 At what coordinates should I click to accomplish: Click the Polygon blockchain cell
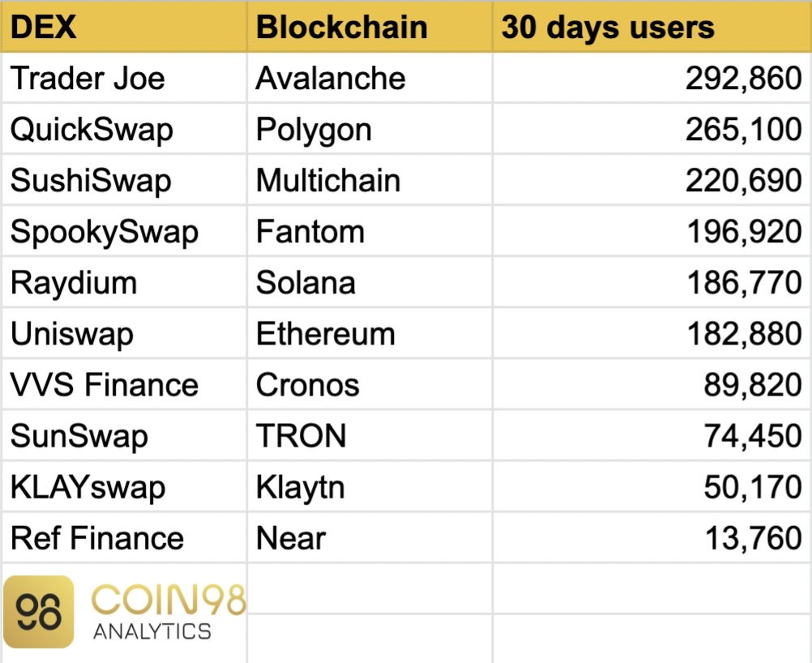(370, 129)
